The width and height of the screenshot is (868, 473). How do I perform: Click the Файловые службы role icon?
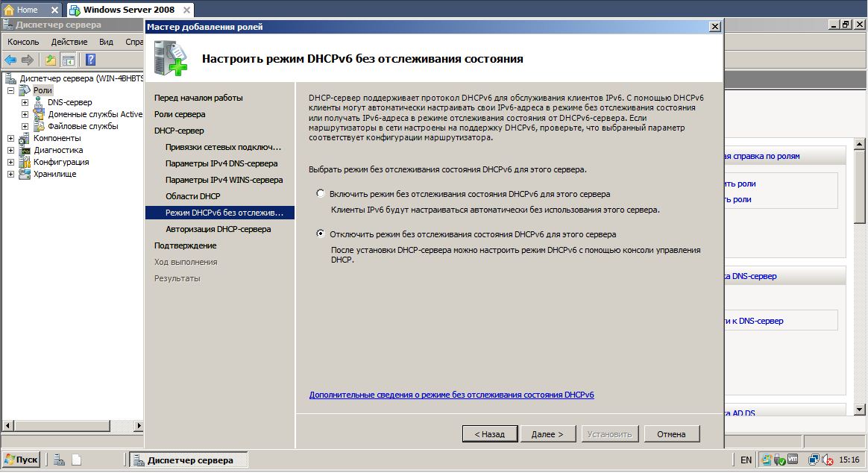[x=39, y=126]
